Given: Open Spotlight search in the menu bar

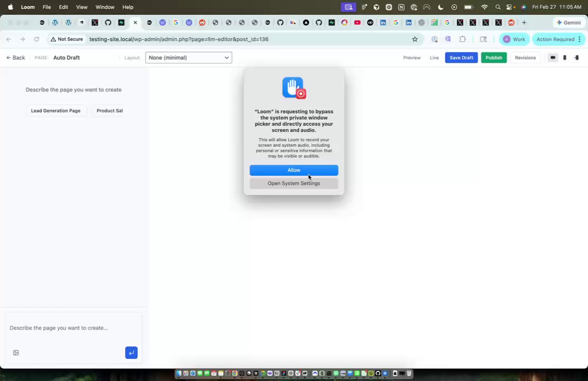Looking at the screenshot, I should (x=497, y=7).
